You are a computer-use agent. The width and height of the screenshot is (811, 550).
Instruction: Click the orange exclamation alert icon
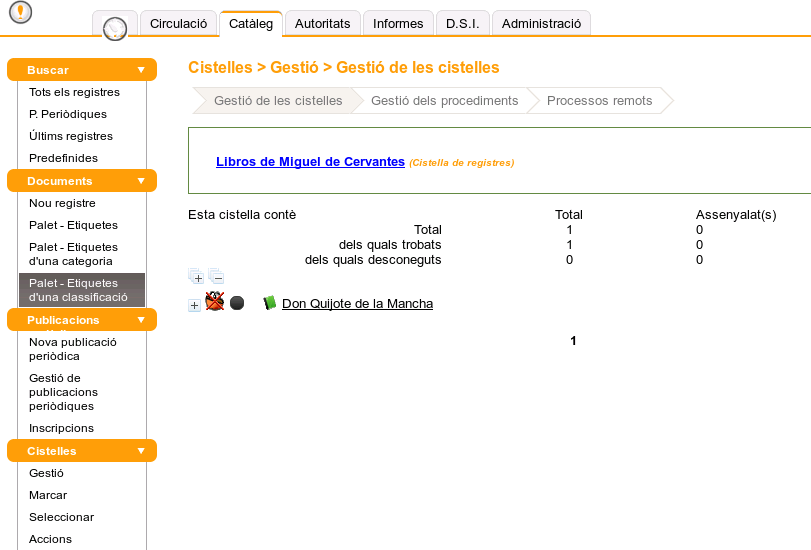pyautogui.click(x=19, y=13)
